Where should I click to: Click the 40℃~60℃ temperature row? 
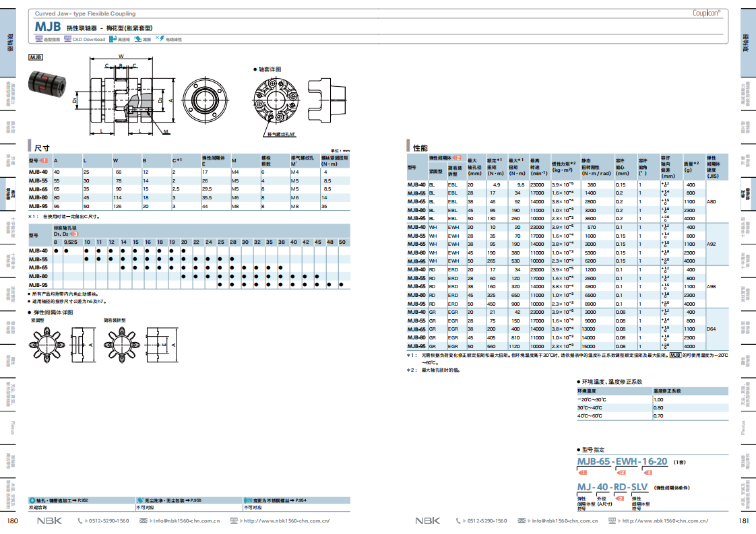[652, 416]
